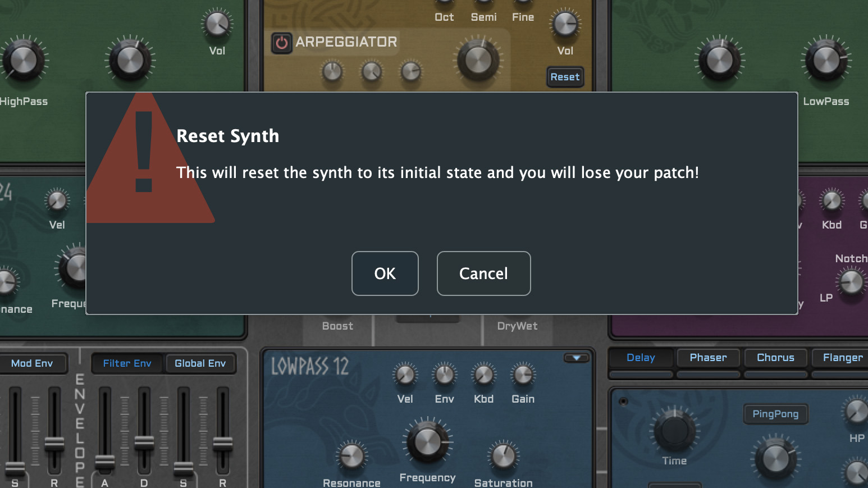The image size is (868, 488).
Task: Toggle the Phaser enable strip under tab
Action: pyautogui.click(x=708, y=374)
